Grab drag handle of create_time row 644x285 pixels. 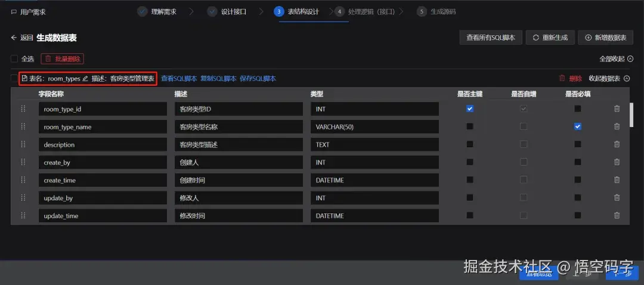[23, 180]
